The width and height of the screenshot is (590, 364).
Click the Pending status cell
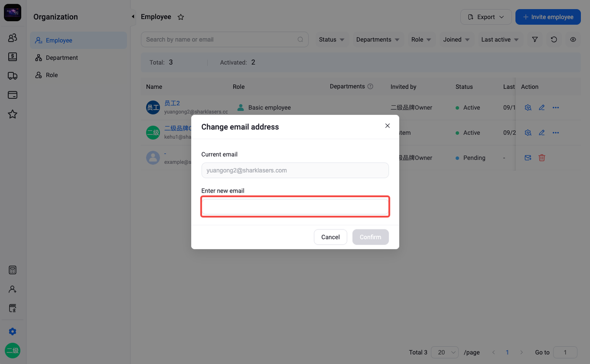(x=470, y=158)
